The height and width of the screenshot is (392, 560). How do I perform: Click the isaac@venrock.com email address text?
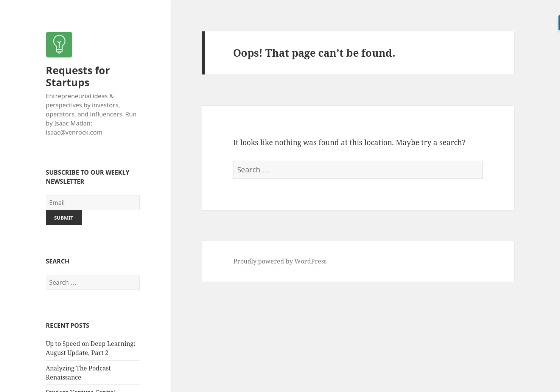point(74,132)
